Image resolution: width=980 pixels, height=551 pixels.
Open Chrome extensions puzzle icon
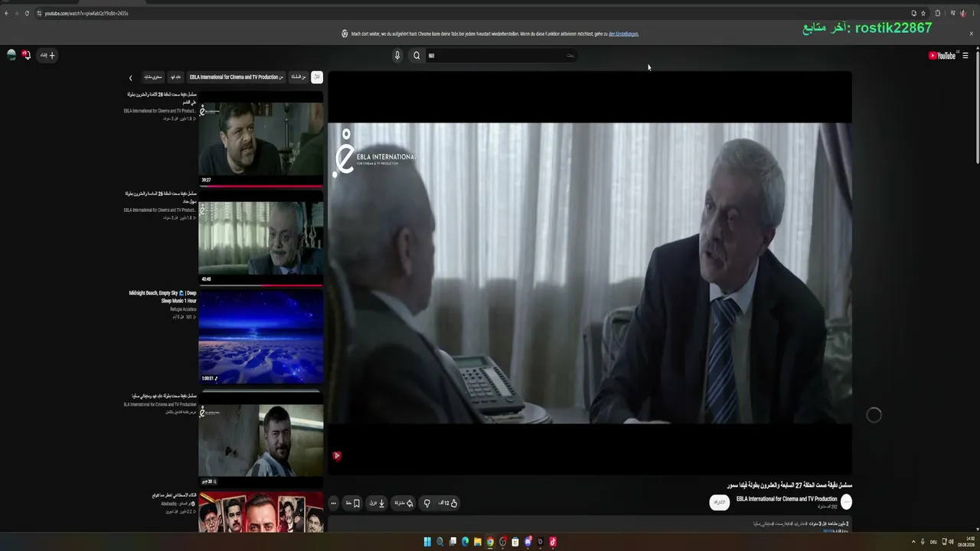(x=937, y=13)
